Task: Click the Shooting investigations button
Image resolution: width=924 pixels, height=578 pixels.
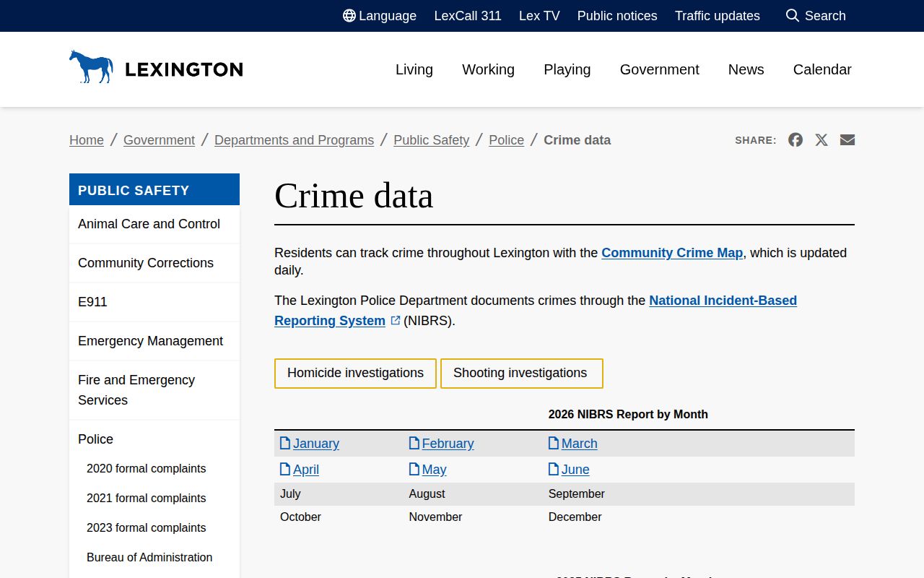Action: tap(521, 374)
